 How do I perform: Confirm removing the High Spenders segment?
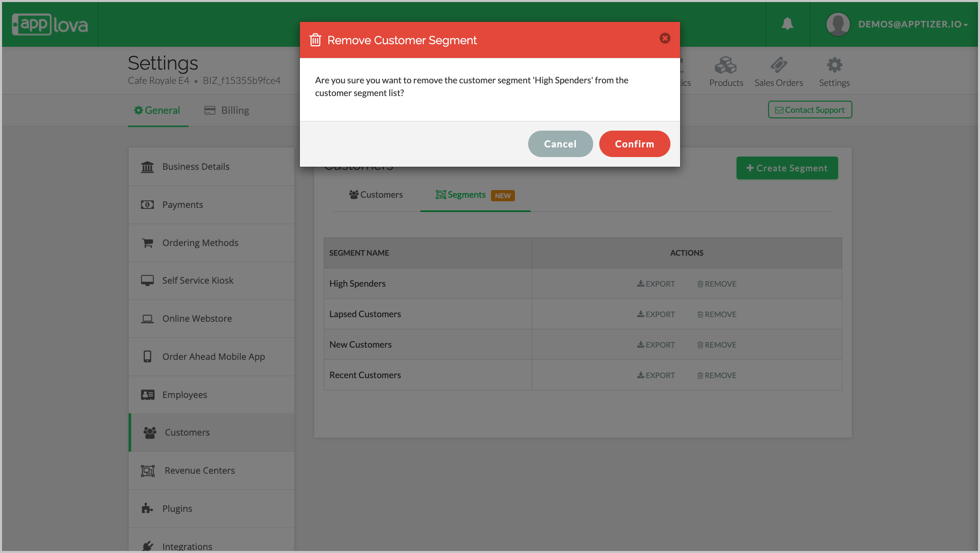tap(634, 144)
